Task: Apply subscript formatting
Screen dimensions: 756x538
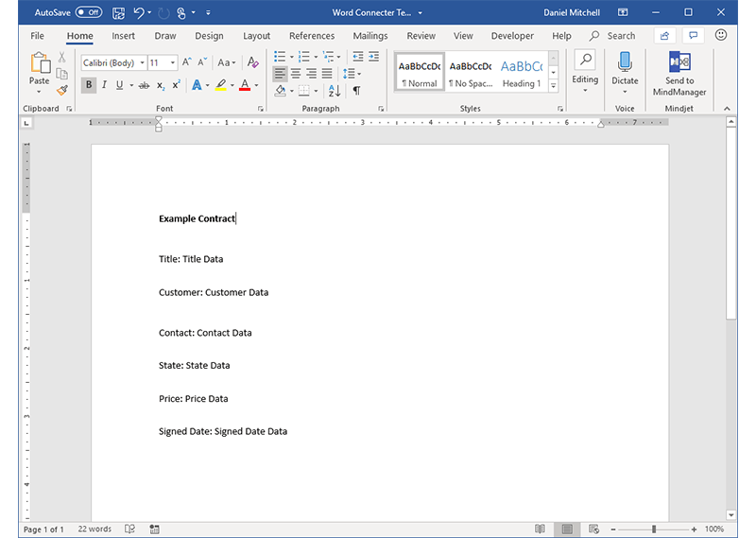Action: coord(161,86)
